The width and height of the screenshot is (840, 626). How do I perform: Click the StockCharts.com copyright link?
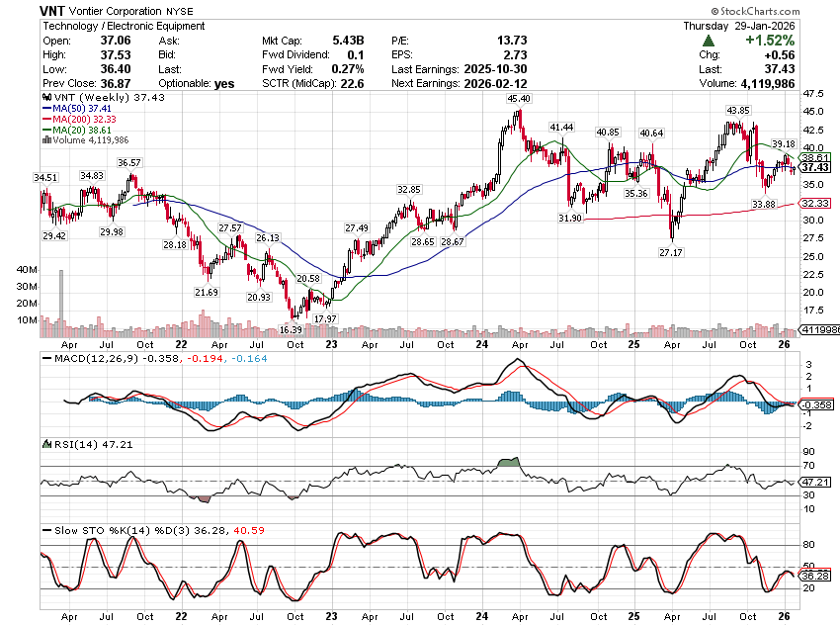(786, 11)
